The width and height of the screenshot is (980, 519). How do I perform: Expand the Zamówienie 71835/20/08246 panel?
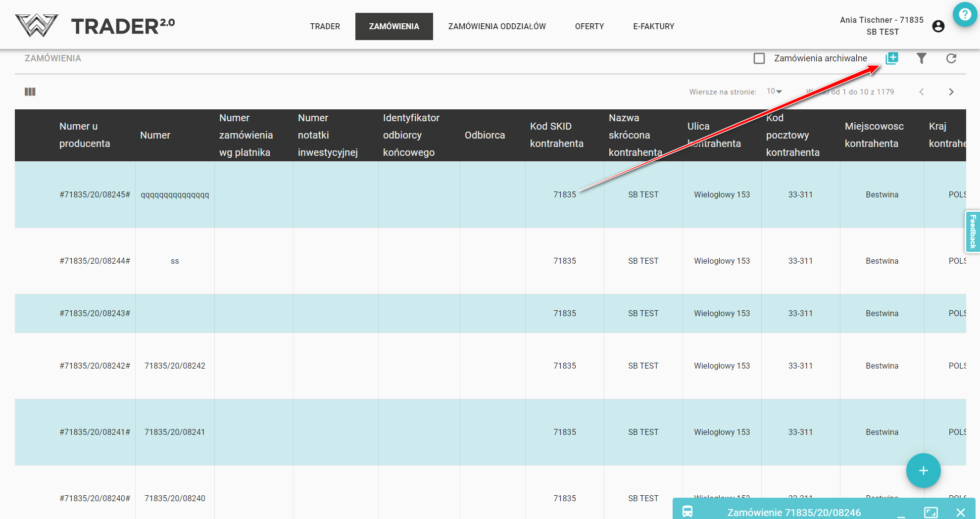point(931,512)
